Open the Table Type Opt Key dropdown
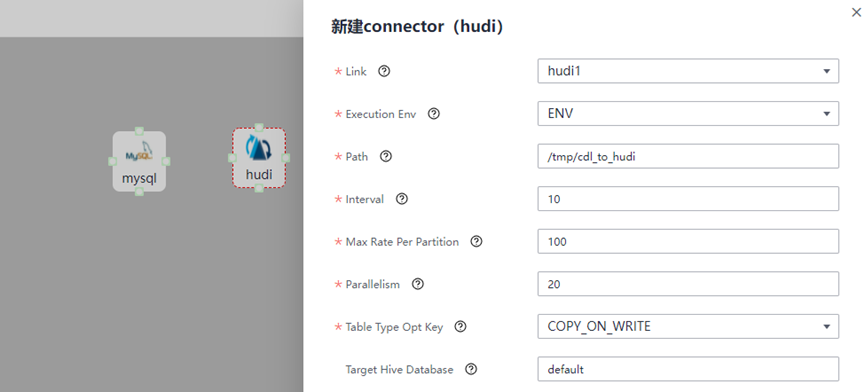The height and width of the screenshot is (392, 865). (688, 326)
